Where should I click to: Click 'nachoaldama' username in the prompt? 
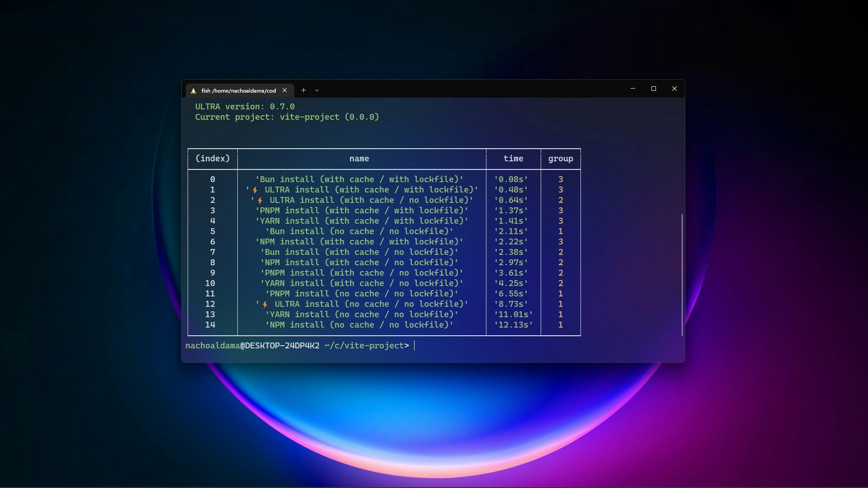point(212,346)
